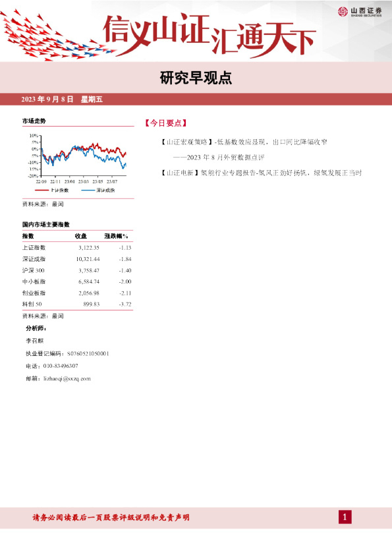This screenshot has height=555, width=392.
Task: Select the 沪深300 table row
Action: click(x=77, y=270)
